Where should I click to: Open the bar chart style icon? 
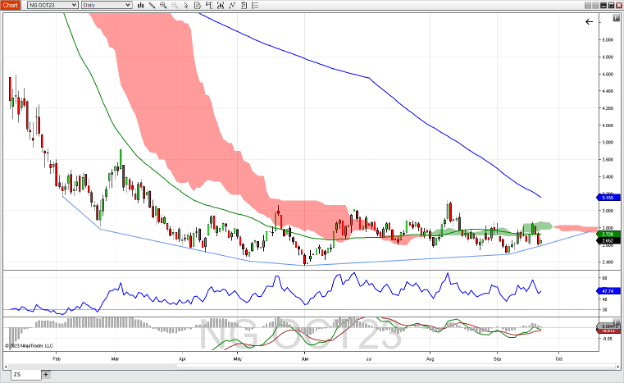[x=140, y=5]
